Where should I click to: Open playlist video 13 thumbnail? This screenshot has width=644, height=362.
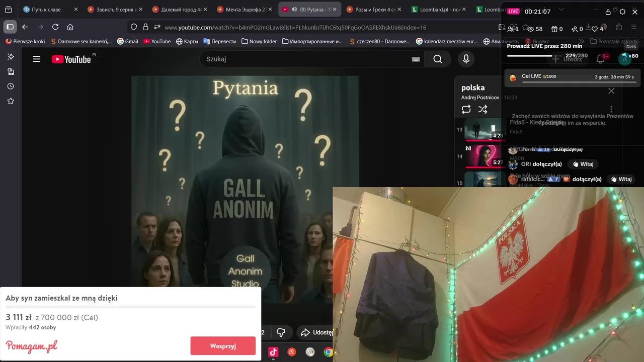[x=484, y=129]
